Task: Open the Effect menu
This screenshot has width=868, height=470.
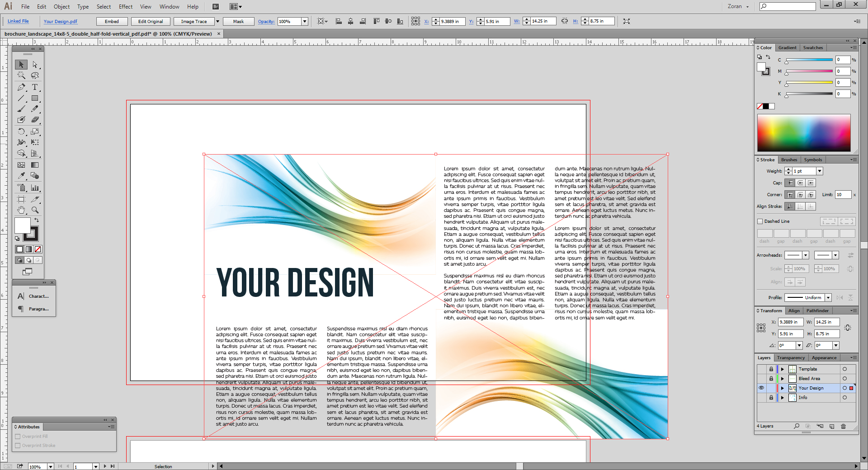Action: [125, 6]
